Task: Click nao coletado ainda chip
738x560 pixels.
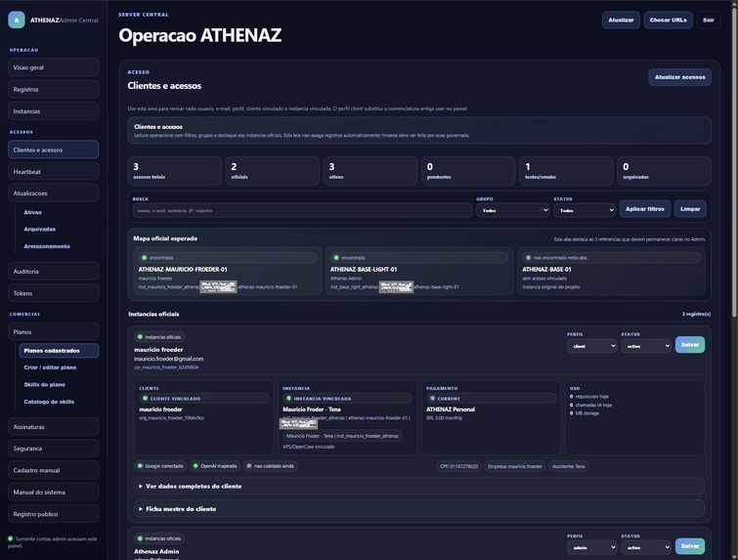Action: pos(270,466)
